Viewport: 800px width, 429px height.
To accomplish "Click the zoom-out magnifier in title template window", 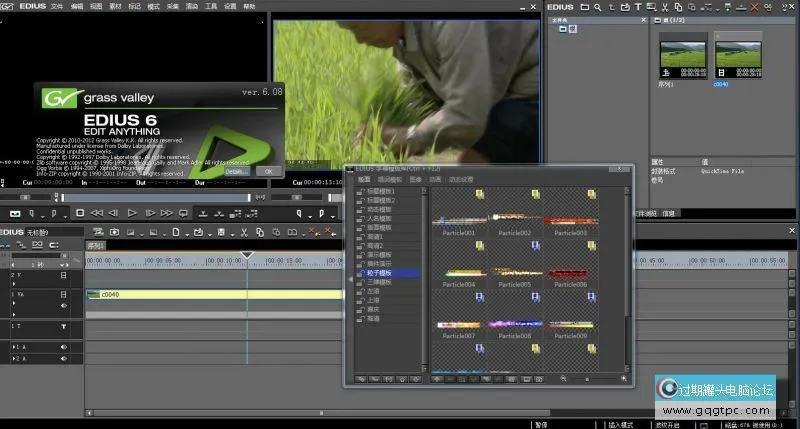I will point(564,379).
